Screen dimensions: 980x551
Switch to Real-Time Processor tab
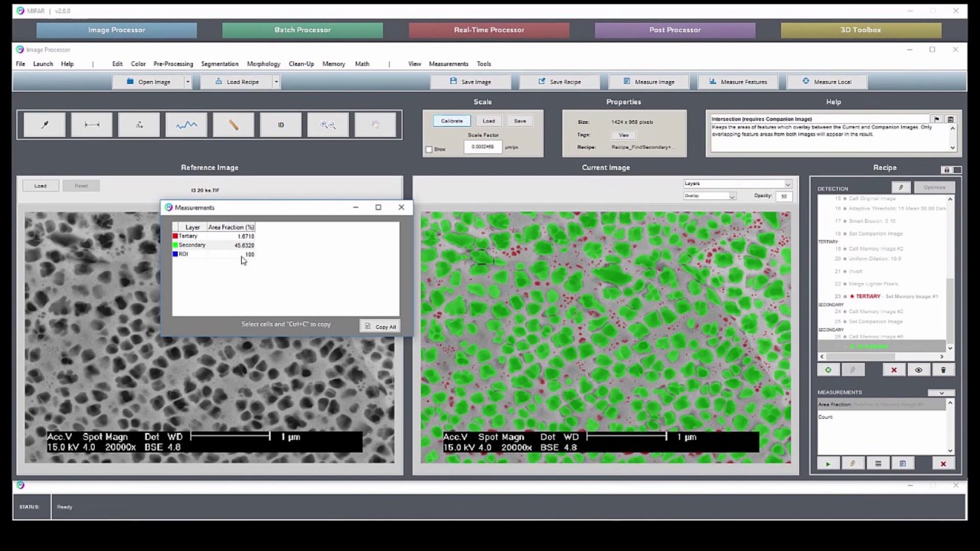tap(488, 30)
